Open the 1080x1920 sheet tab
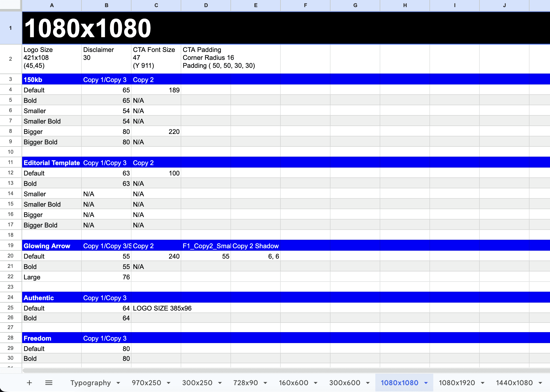550x392 pixels. point(457,383)
